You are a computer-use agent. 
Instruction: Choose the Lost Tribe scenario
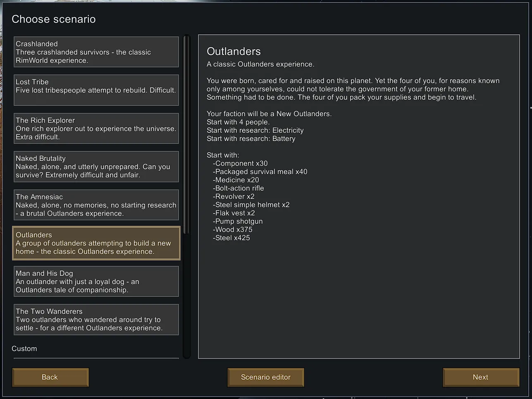pyautogui.click(x=96, y=90)
